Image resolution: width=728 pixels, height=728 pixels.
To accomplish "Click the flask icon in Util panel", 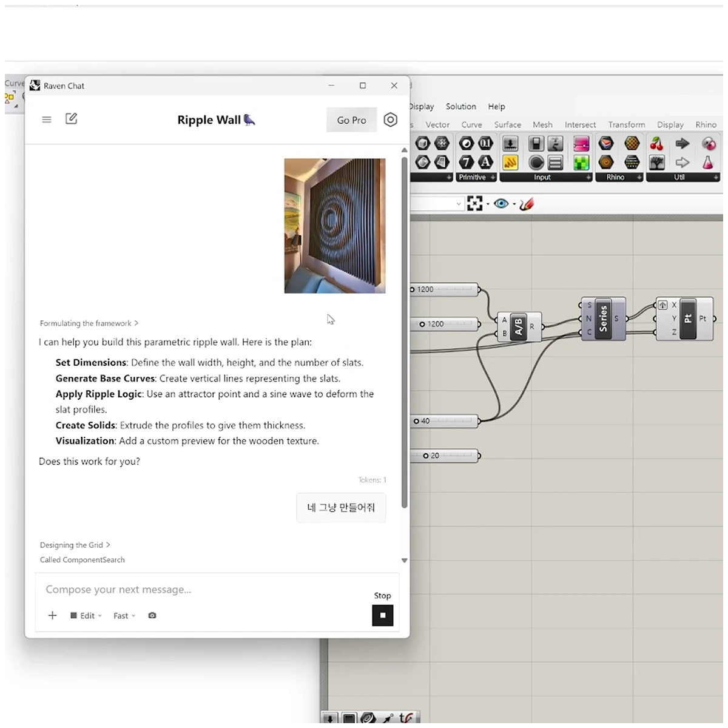I will click(x=707, y=163).
